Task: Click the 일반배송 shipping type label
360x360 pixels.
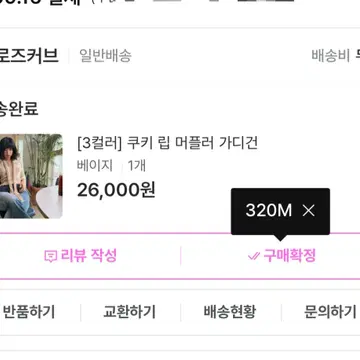Action: click(105, 56)
